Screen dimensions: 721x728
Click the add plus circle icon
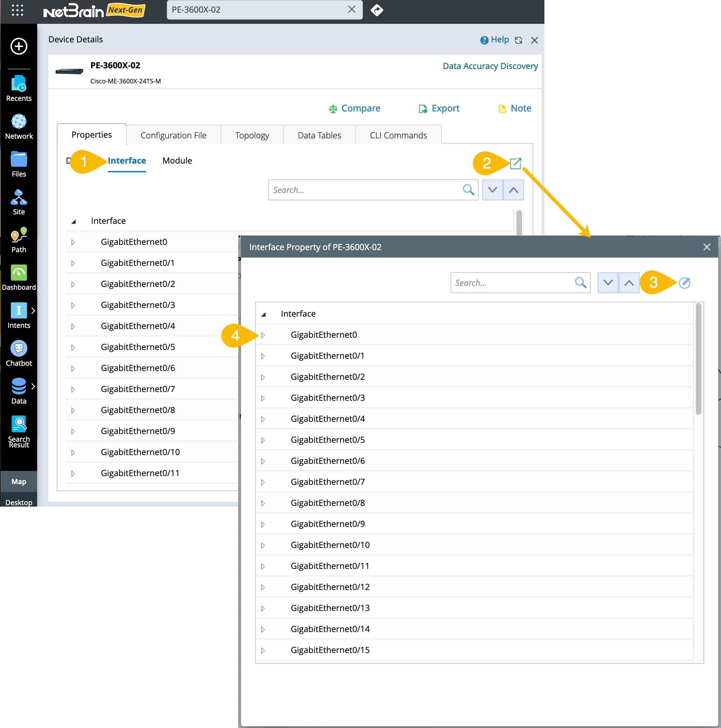point(19,46)
